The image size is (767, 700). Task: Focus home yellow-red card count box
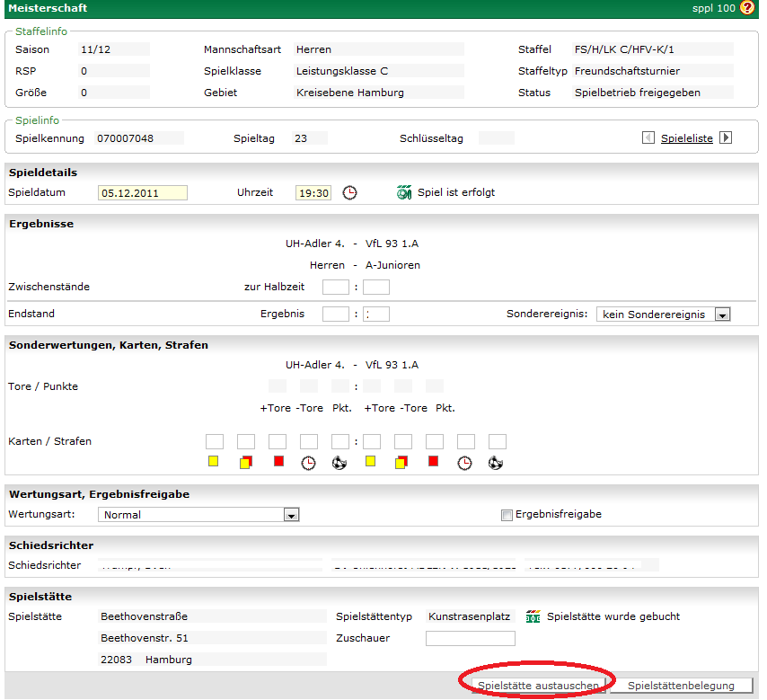click(246, 441)
